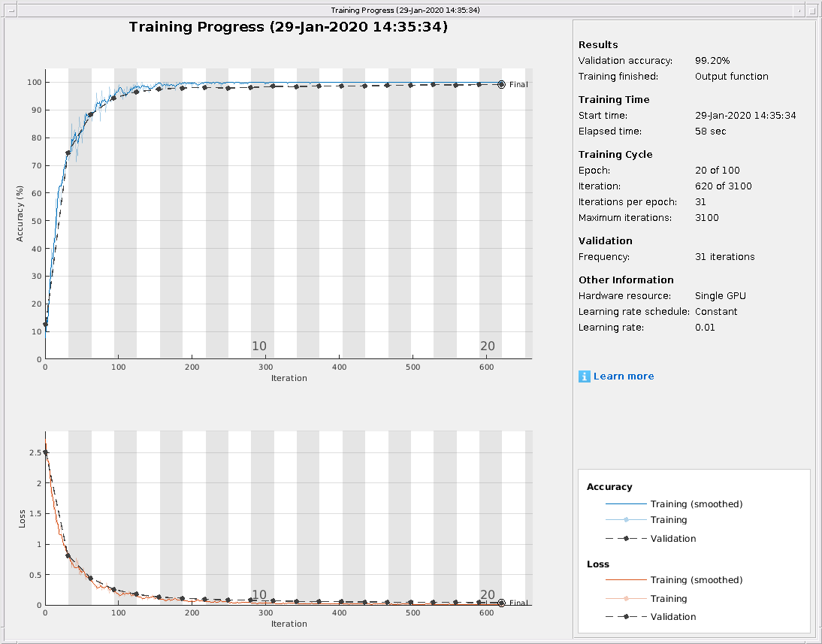822x644 pixels.
Task: Click the epoch value 20 of 100
Action: click(717, 171)
